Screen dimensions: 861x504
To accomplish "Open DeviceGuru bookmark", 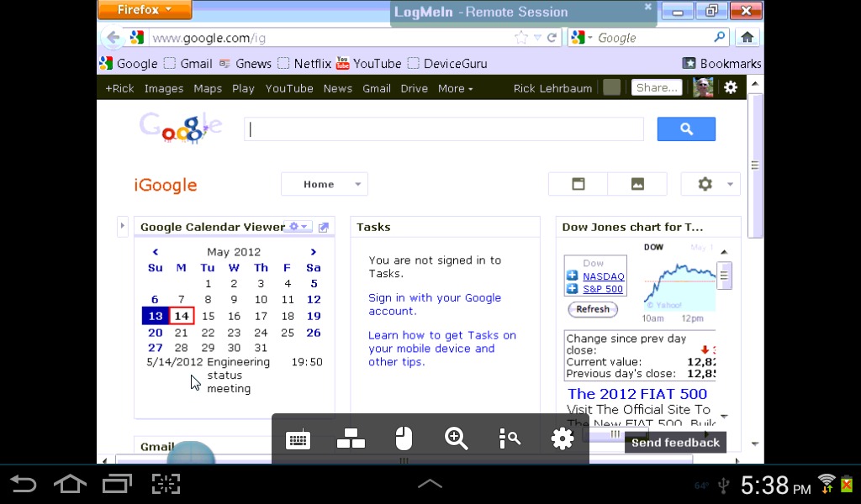I will pyautogui.click(x=447, y=64).
